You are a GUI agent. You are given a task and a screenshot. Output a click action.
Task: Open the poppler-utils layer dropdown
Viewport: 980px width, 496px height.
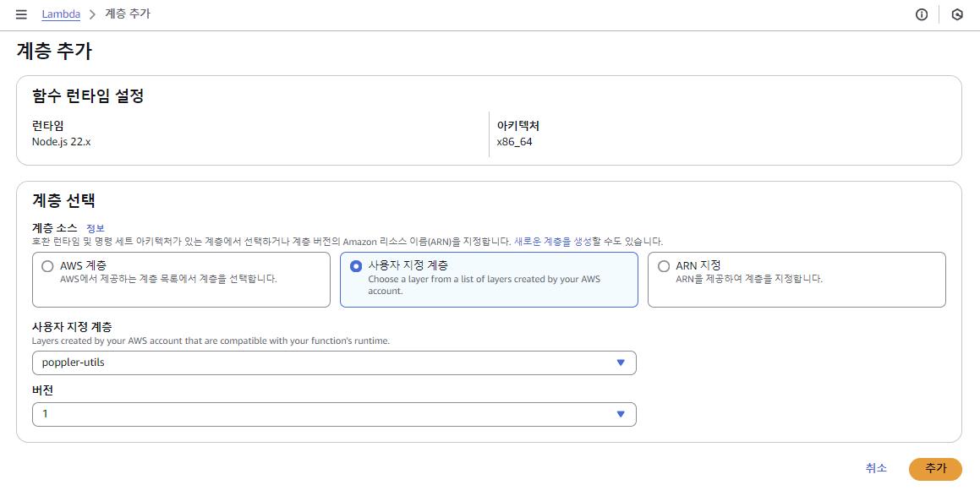click(334, 362)
